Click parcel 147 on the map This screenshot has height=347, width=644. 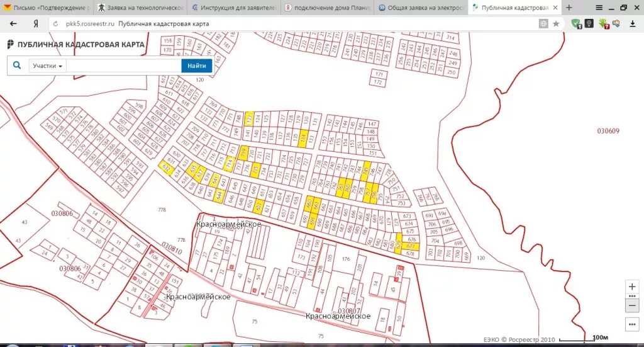pos(372,124)
